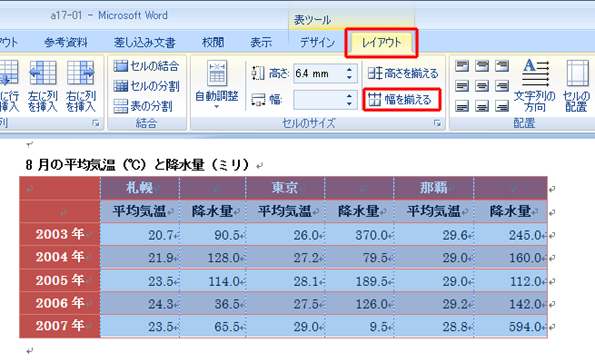This screenshot has height=362, width=595.
Task: Open rows and columns dialog launcher
Action: click(96, 123)
